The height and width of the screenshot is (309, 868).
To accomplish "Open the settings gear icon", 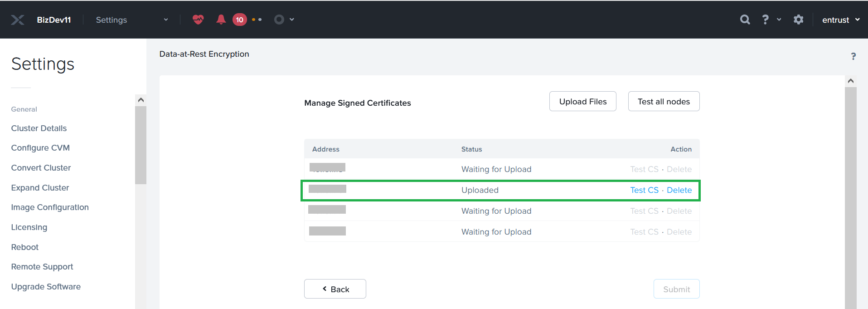I will 798,20.
